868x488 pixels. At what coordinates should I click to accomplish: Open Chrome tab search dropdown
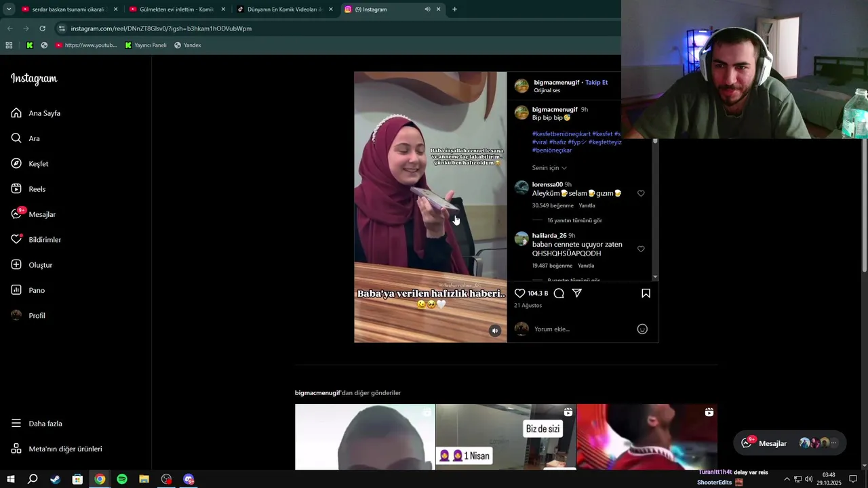(x=9, y=9)
